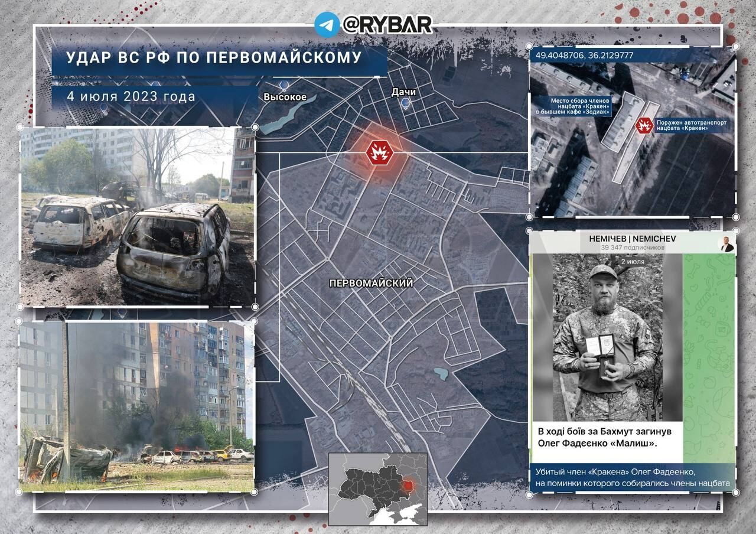
Task: Open the burnt-out cars photo
Action: tap(137, 216)
